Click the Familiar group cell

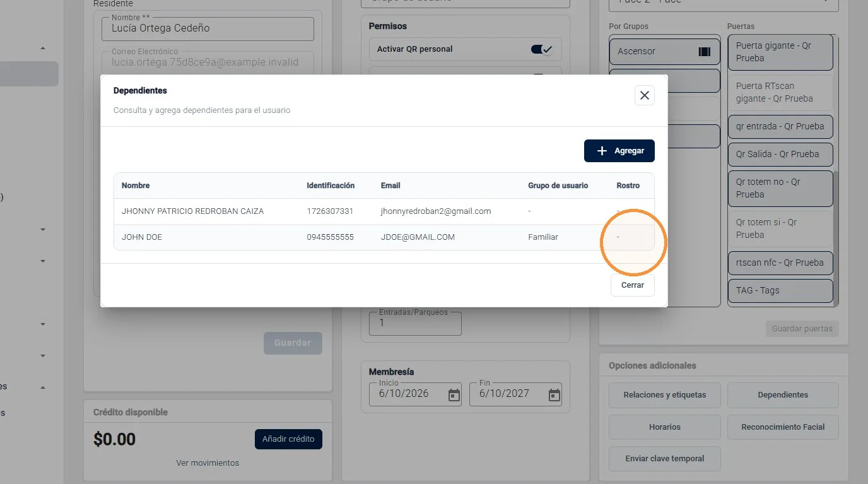coord(543,237)
